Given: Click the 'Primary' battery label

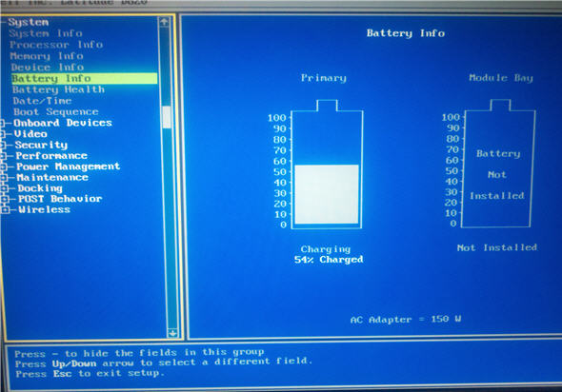Looking at the screenshot, I should [324, 78].
